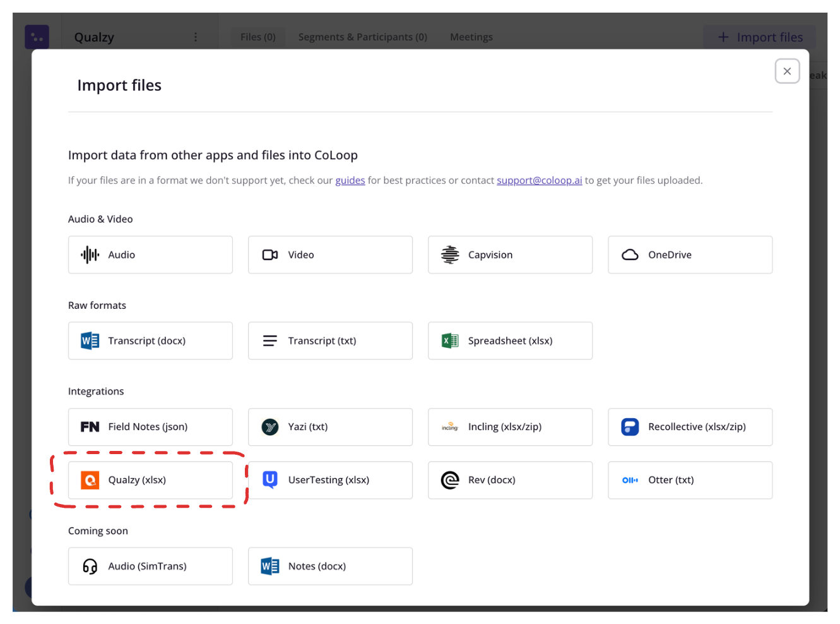The height and width of the screenshot is (624, 840).
Task: Click the Video camera icon
Action: (x=270, y=255)
